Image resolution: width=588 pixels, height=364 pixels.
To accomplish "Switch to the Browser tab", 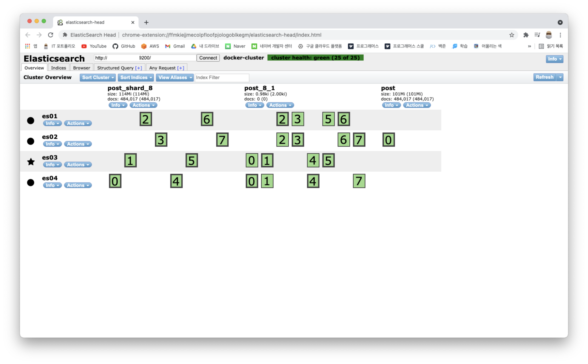I will (82, 68).
